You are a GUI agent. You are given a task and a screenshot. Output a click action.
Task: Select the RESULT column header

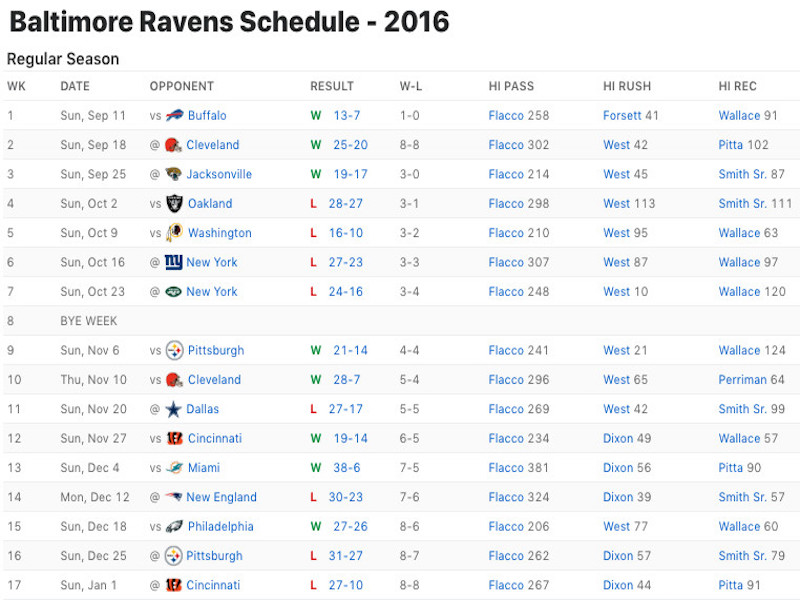point(332,86)
